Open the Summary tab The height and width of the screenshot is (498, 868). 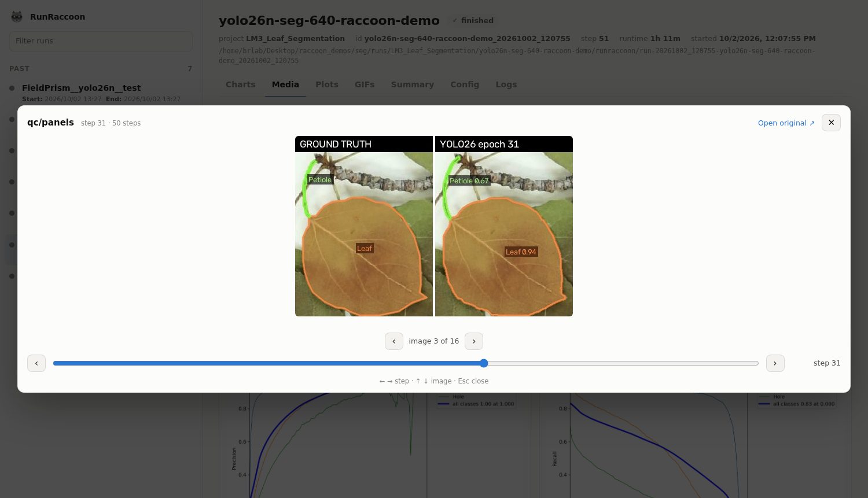coord(413,84)
